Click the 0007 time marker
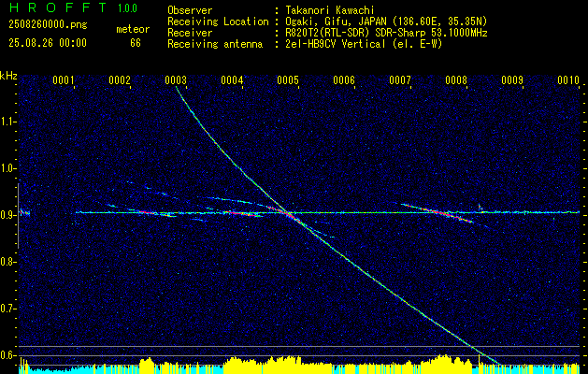588x374 pixels. tap(400, 80)
